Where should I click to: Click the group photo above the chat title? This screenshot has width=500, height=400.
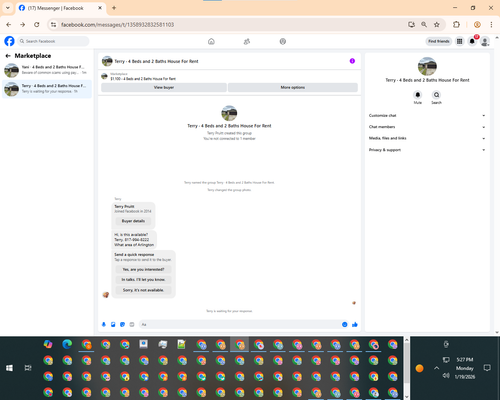pyautogui.click(x=229, y=113)
